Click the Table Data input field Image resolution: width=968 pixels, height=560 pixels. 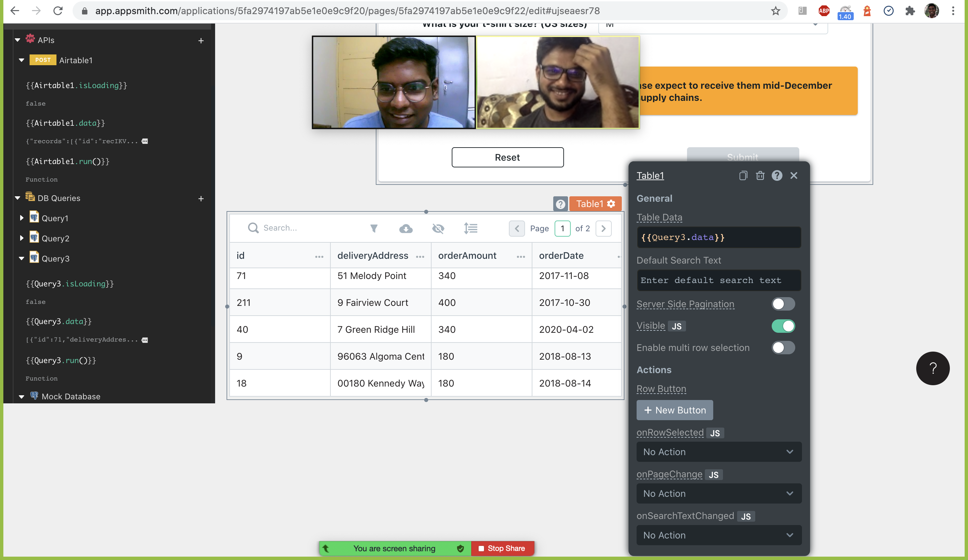(718, 237)
